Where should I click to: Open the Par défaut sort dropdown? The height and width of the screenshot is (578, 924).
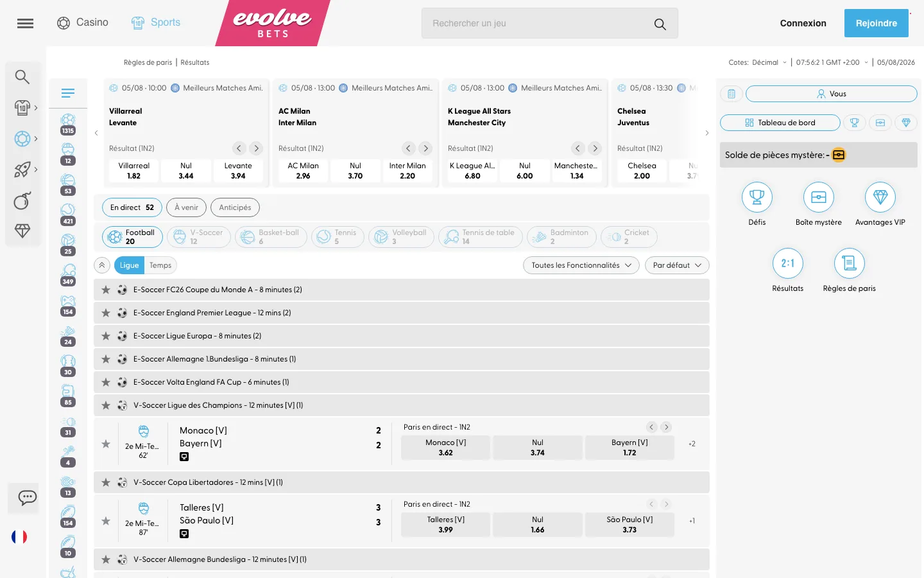[677, 265]
